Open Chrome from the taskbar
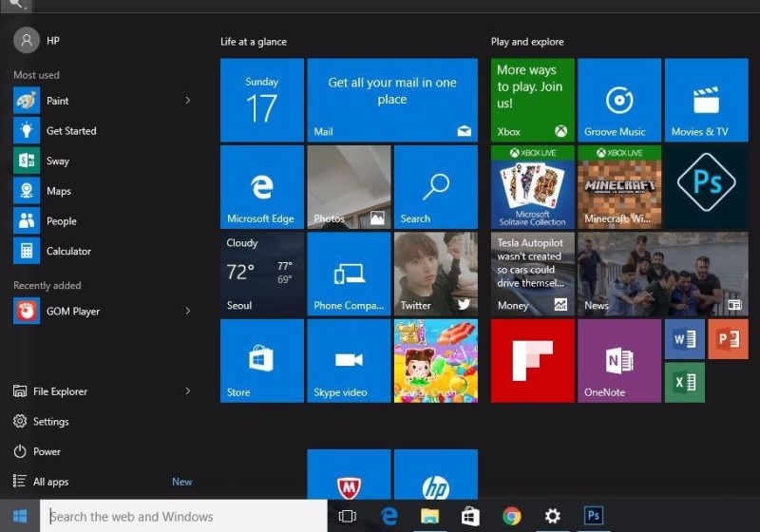 [x=511, y=516]
